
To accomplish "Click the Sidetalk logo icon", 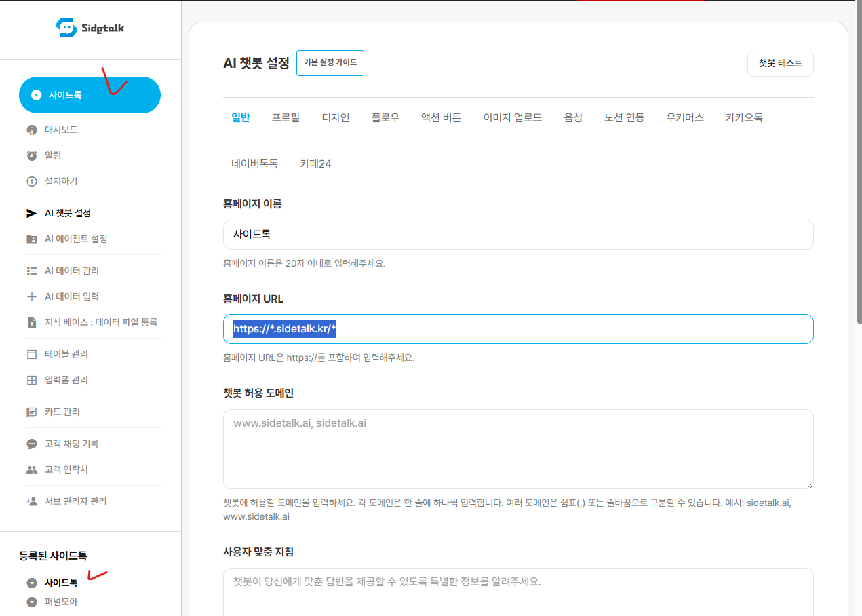I will tap(66, 28).
